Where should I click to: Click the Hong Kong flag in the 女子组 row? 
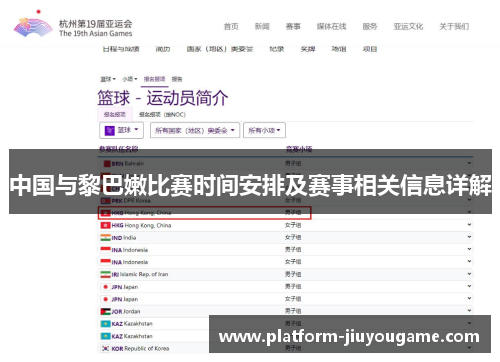[105, 225]
